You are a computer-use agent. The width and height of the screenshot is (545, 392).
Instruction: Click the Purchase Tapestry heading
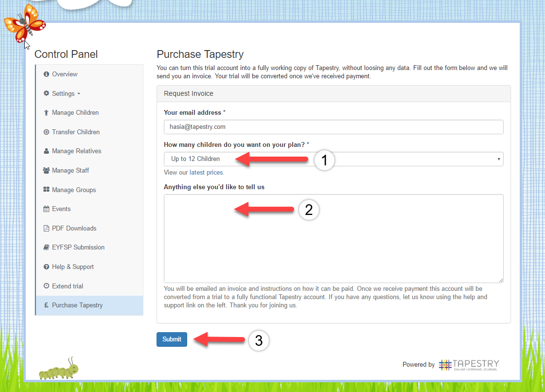200,54
